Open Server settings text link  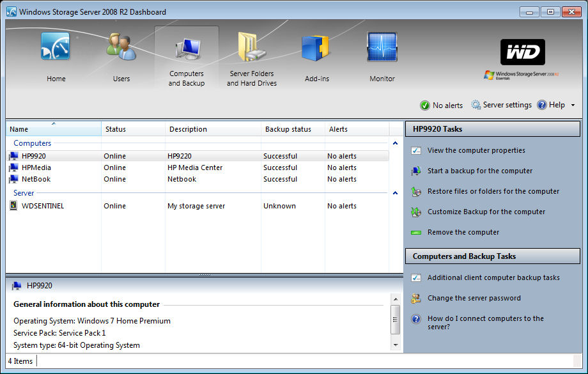[507, 105]
